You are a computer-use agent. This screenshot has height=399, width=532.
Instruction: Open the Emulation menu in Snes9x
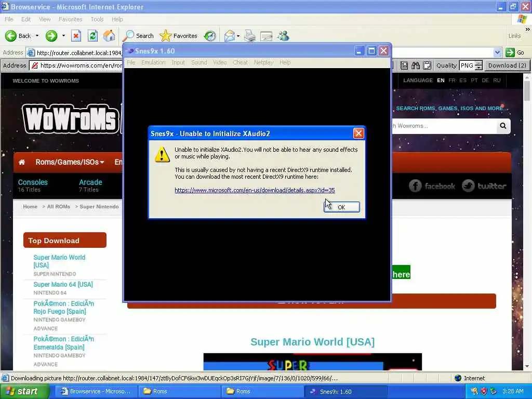point(153,62)
